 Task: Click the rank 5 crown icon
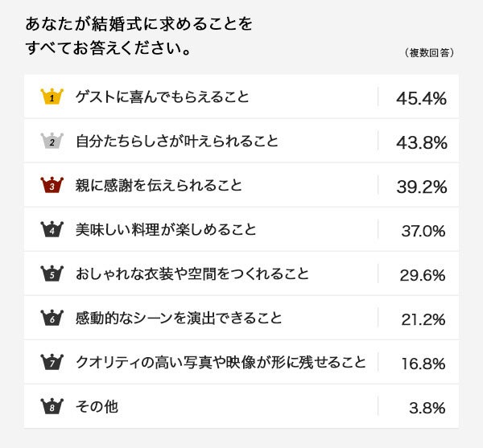tap(52, 274)
